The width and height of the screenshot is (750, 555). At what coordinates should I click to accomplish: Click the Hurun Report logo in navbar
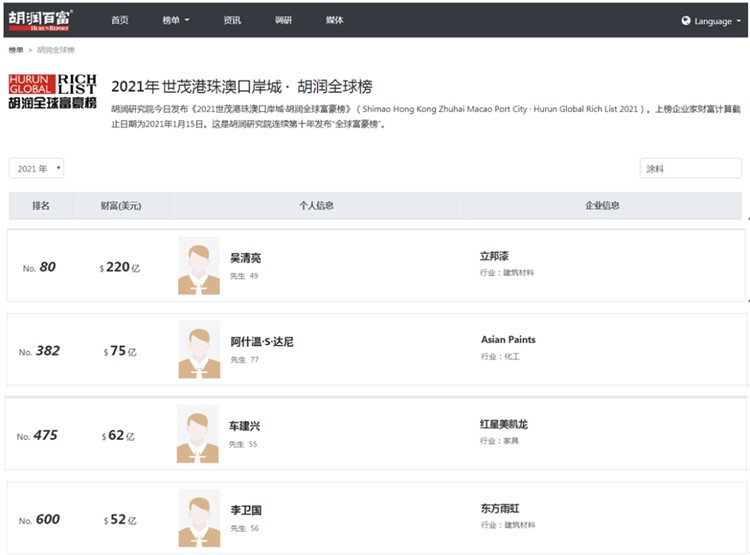[x=40, y=20]
